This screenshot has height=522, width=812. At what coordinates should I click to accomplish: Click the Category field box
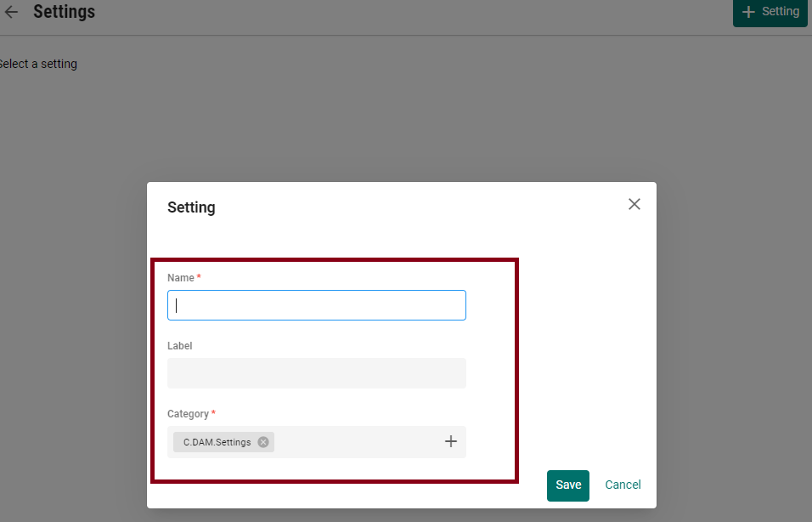click(317, 442)
